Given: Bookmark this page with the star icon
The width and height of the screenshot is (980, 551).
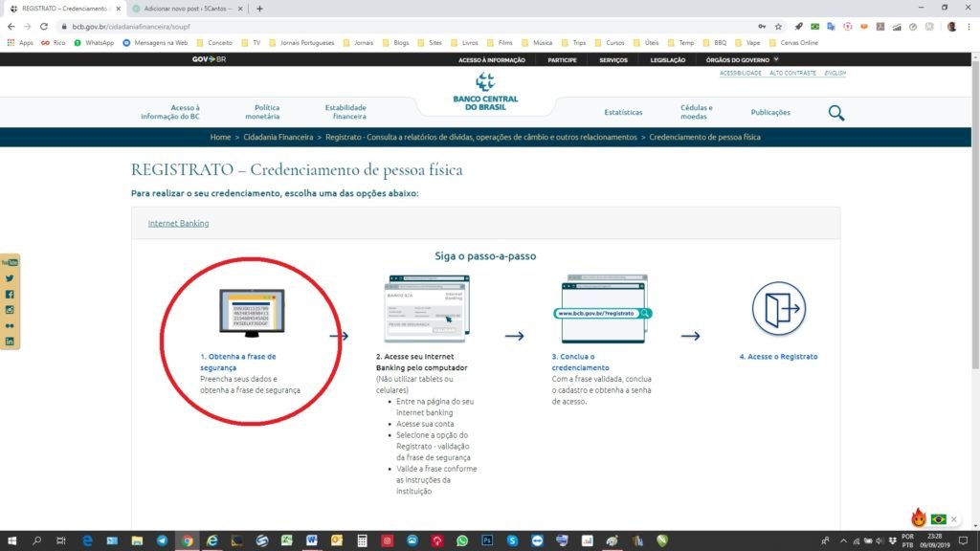Looking at the screenshot, I should 778,26.
